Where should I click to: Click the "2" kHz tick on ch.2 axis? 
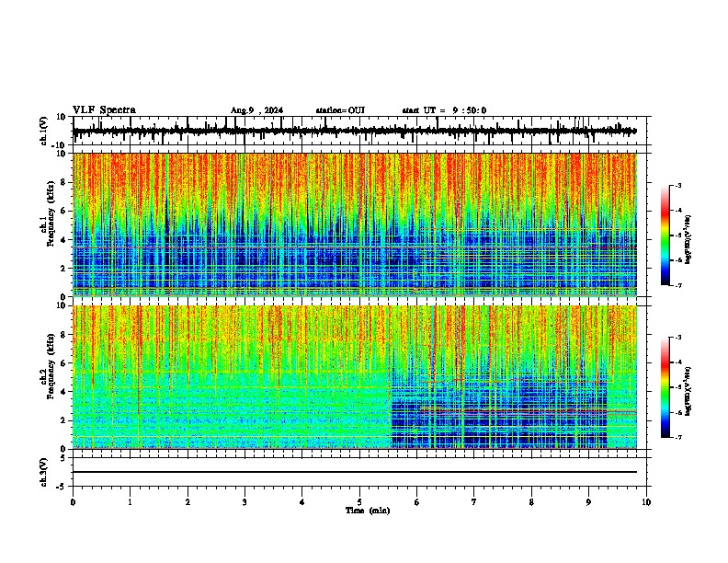tap(65, 420)
